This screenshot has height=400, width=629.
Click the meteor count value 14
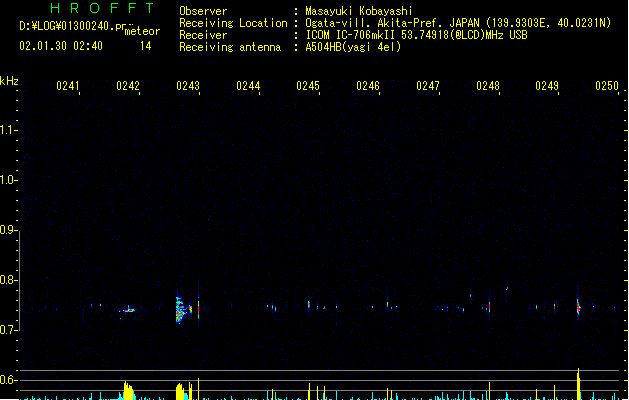tap(146, 46)
